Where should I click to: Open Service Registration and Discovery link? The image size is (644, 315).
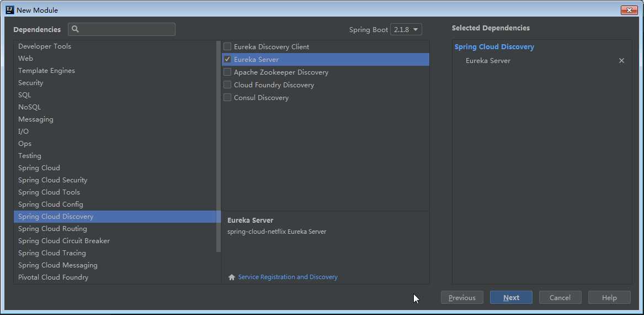click(288, 277)
